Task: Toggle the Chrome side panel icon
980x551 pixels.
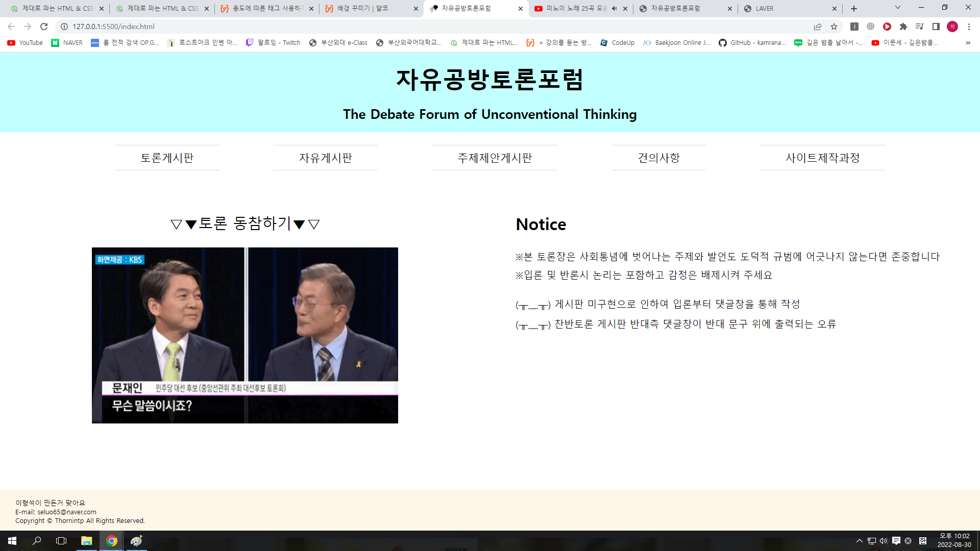Action: pos(936,27)
